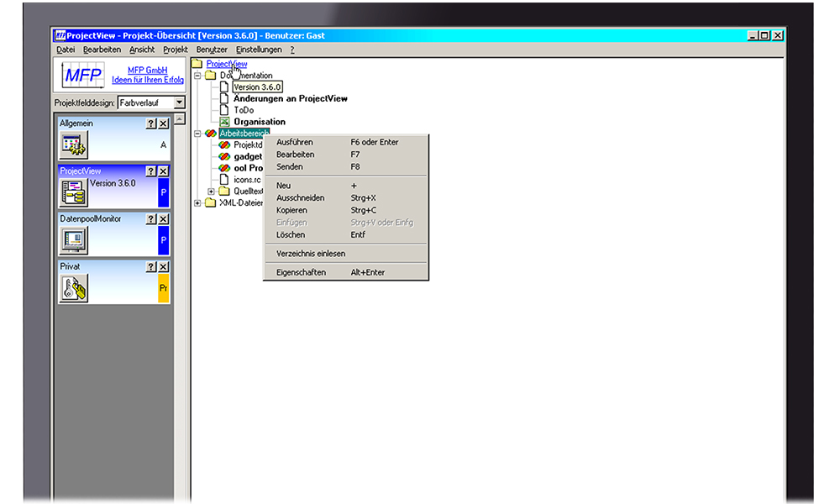Choose Neu from context menu
Viewport: 840px width, 504px height.
[x=345, y=186]
